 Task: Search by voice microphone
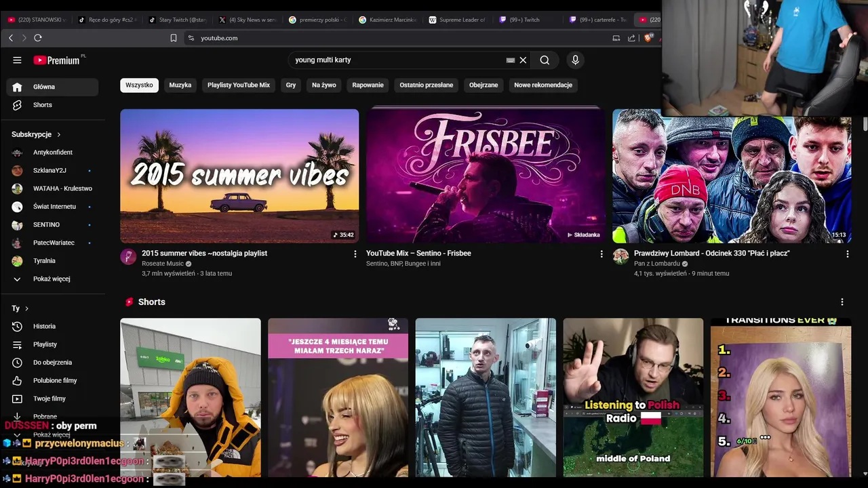[575, 60]
